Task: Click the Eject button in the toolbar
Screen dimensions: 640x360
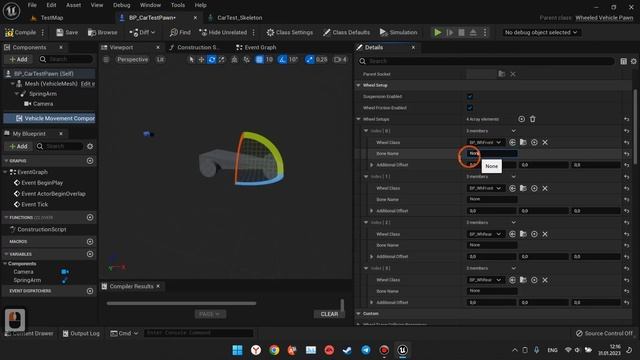Action: pyautogui.click(x=473, y=32)
